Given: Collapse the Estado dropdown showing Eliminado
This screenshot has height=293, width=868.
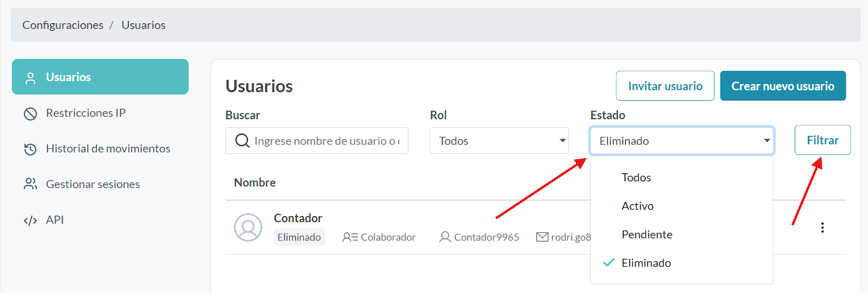Looking at the screenshot, I should pyautogui.click(x=681, y=141).
